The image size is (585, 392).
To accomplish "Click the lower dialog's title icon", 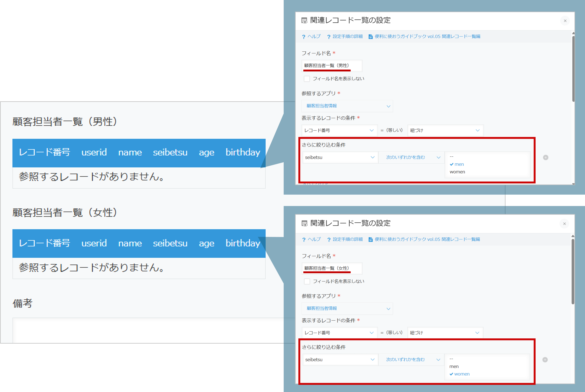I will coord(304,223).
